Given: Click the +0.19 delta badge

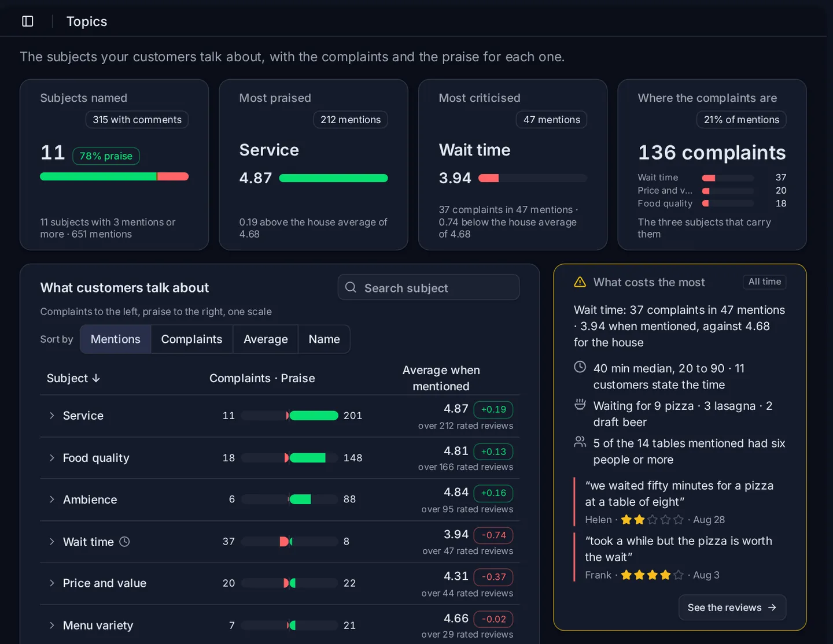Looking at the screenshot, I should tap(493, 409).
